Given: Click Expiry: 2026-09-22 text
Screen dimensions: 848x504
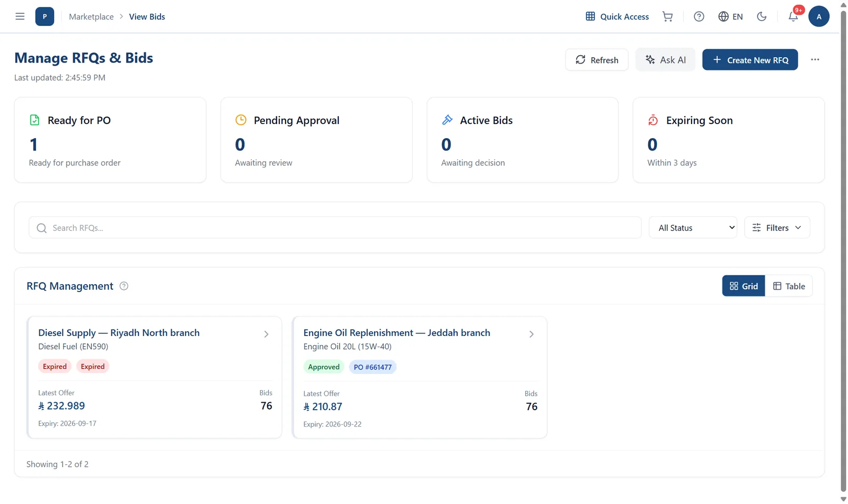Looking at the screenshot, I should coord(332,425).
